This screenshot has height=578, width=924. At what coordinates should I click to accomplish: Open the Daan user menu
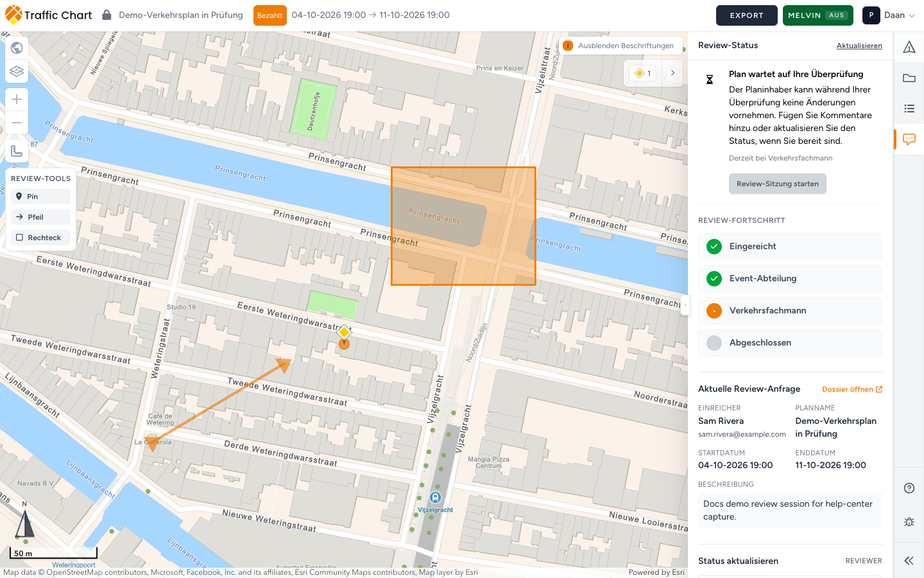(x=889, y=15)
